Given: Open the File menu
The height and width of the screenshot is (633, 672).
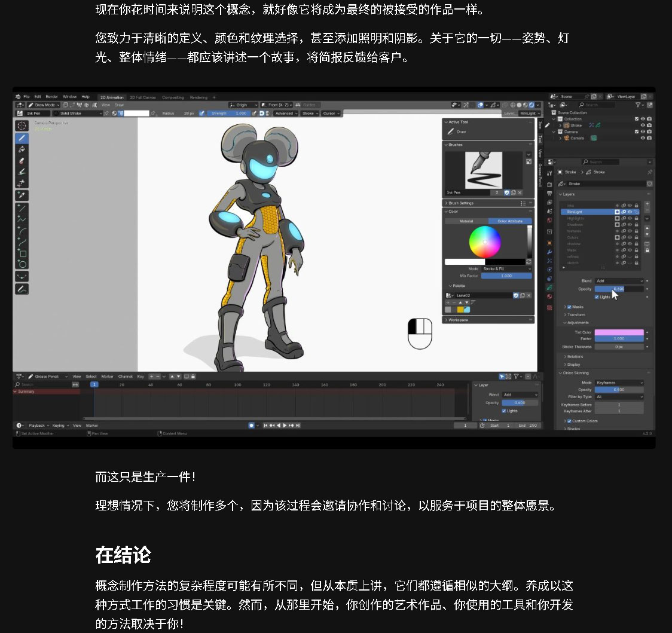Looking at the screenshot, I should click(26, 97).
